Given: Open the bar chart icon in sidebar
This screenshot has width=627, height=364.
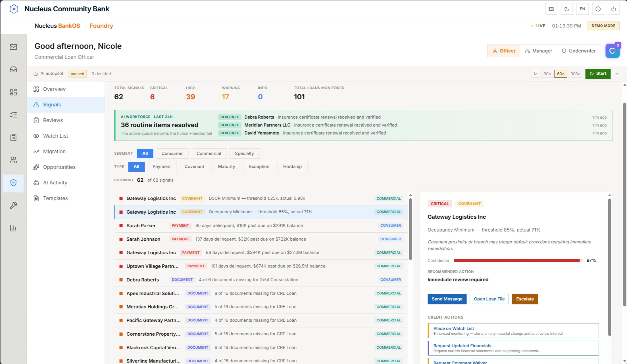Looking at the screenshot, I should pyautogui.click(x=13, y=228).
